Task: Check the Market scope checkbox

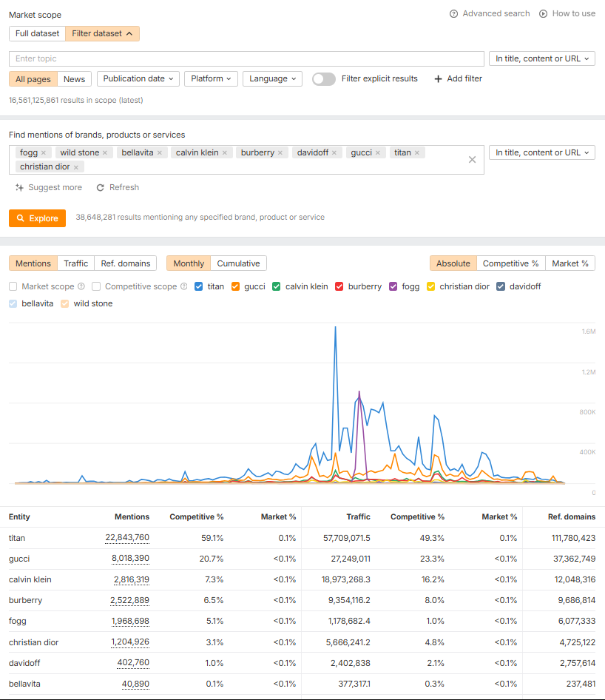Action: click(13, 286)
